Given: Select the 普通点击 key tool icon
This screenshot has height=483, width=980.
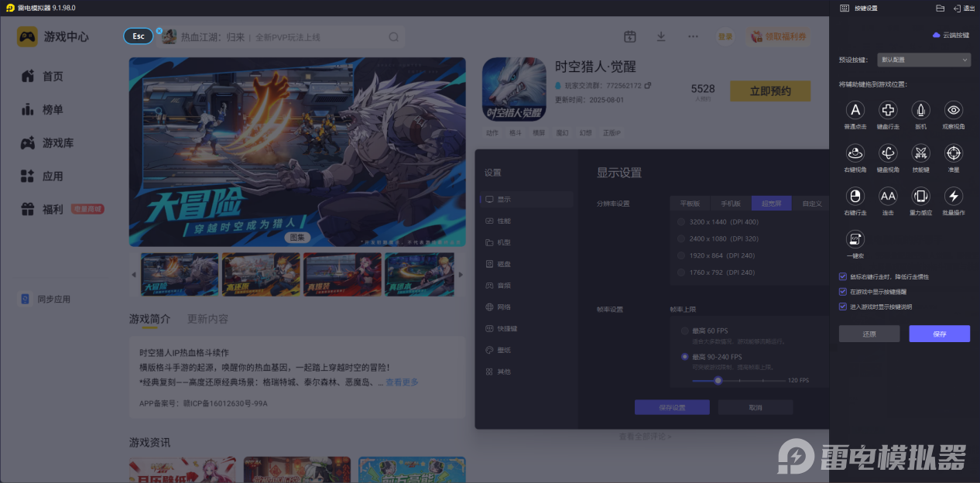Looking at the screenshot, I should (855, 110).
